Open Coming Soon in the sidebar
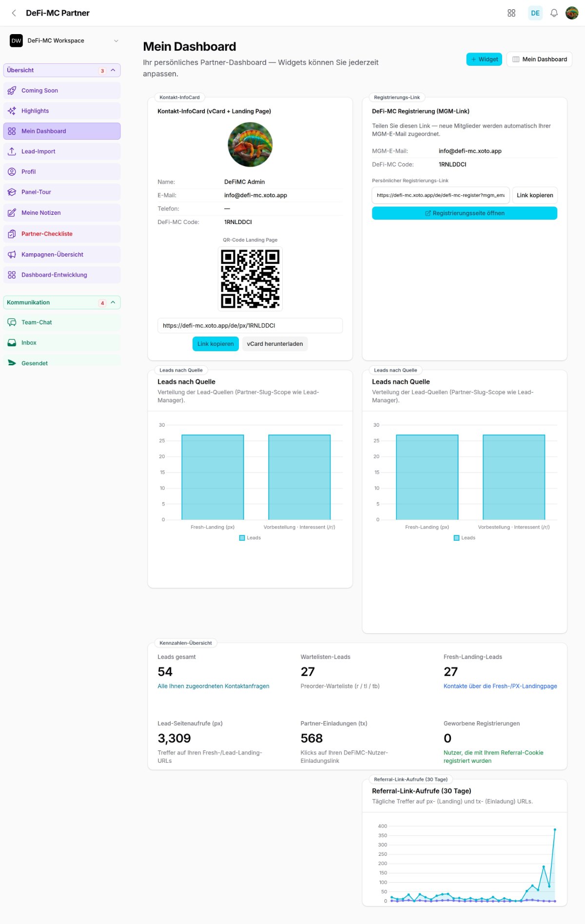The height and width of the screenshot is (924, 585). click(62, 91)
